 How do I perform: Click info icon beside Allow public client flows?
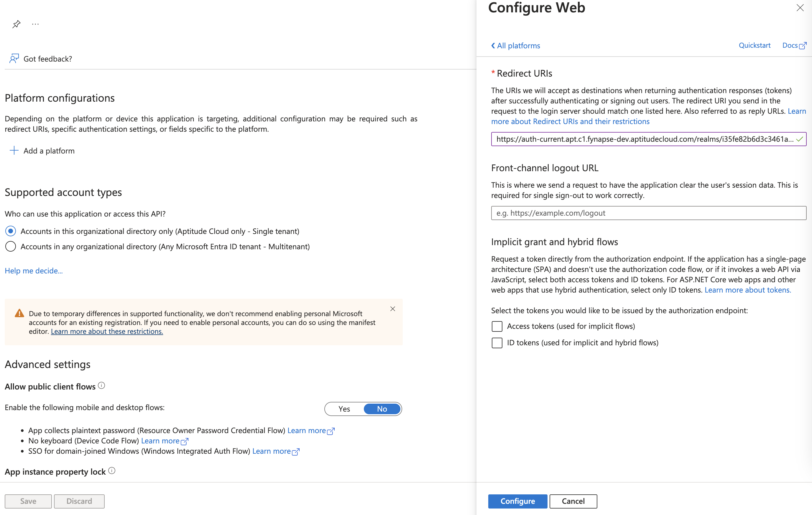click(101, 386)
